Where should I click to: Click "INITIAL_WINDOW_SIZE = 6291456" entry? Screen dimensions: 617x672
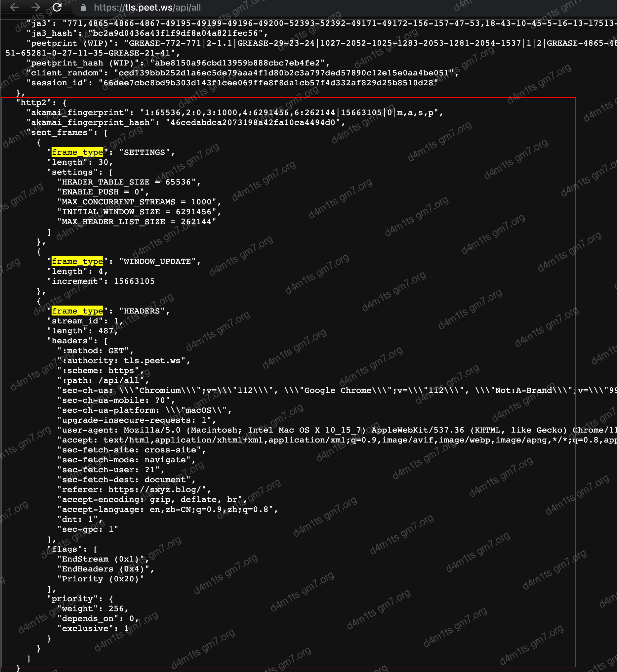point(139,212)
